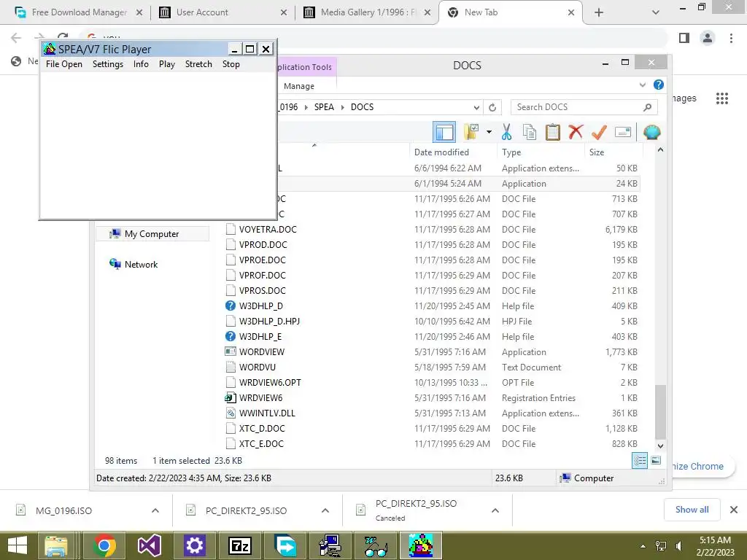This screenshot has height=560, width=747.
Task: Switch to details view icon
Action: (x=639, y=460)
